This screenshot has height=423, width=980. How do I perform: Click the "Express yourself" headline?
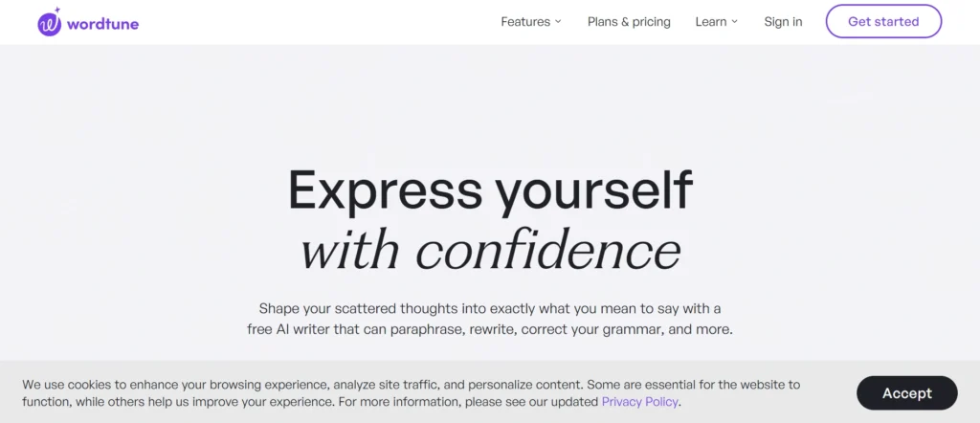489,189
